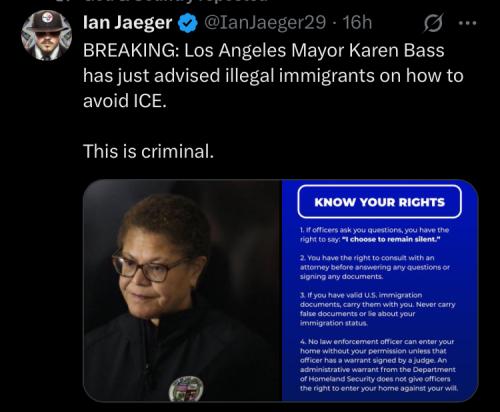The image size is (500, 412).
Task: Click point 4 about judge-signed warrants
Action: 379,365
